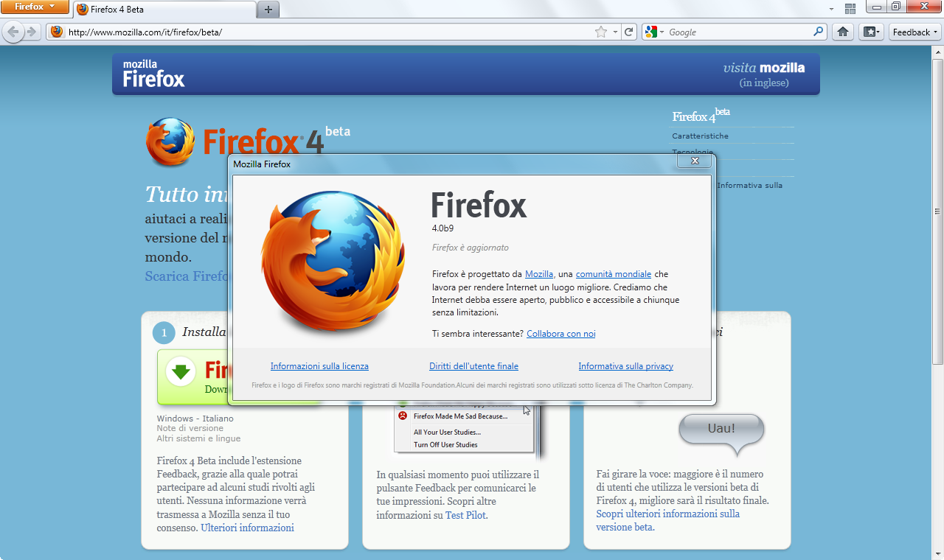Open the Google search engine selector

coord(653,32)
